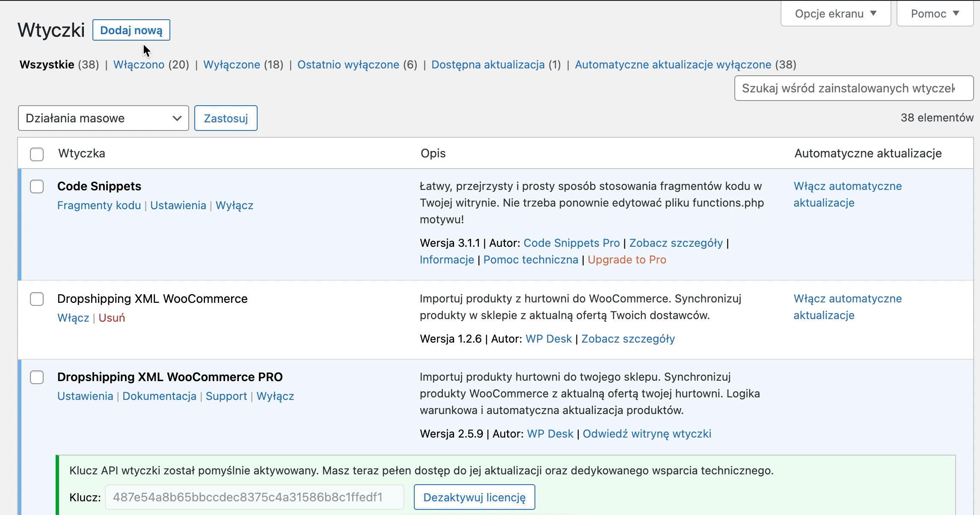The width and height of the screenshot is (980, 515).
Task: Check the Dropshipping XML WooCommerce PRO checkbox
Action: 37,377
